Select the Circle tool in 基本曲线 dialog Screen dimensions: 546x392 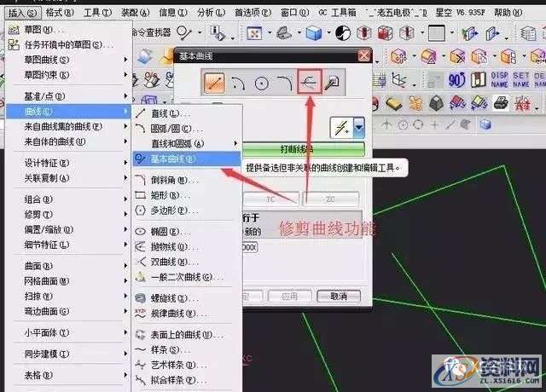pyautogui.click(x=261, y=84)
